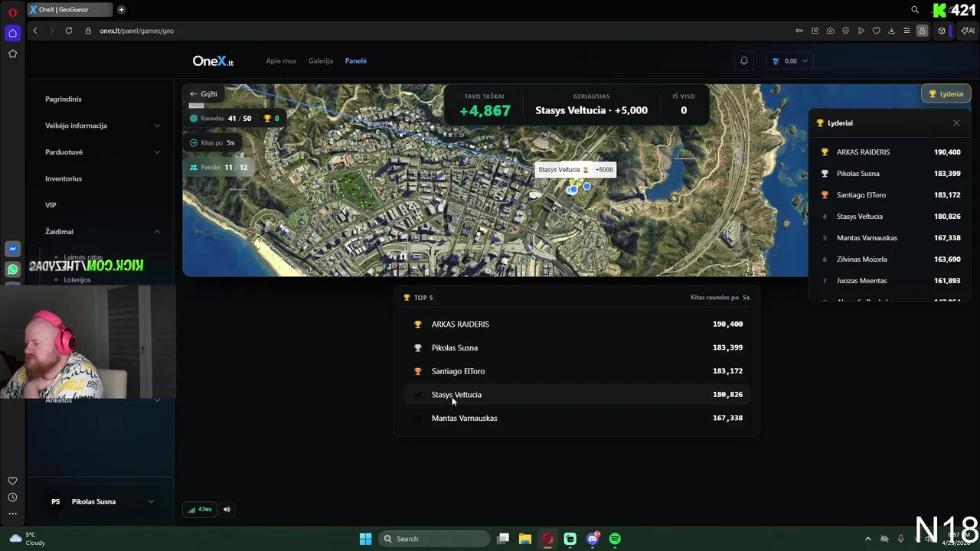Screen dimensions: 980x551
Task: Open browser tab search magnifier
Action: tap(915, 10)
